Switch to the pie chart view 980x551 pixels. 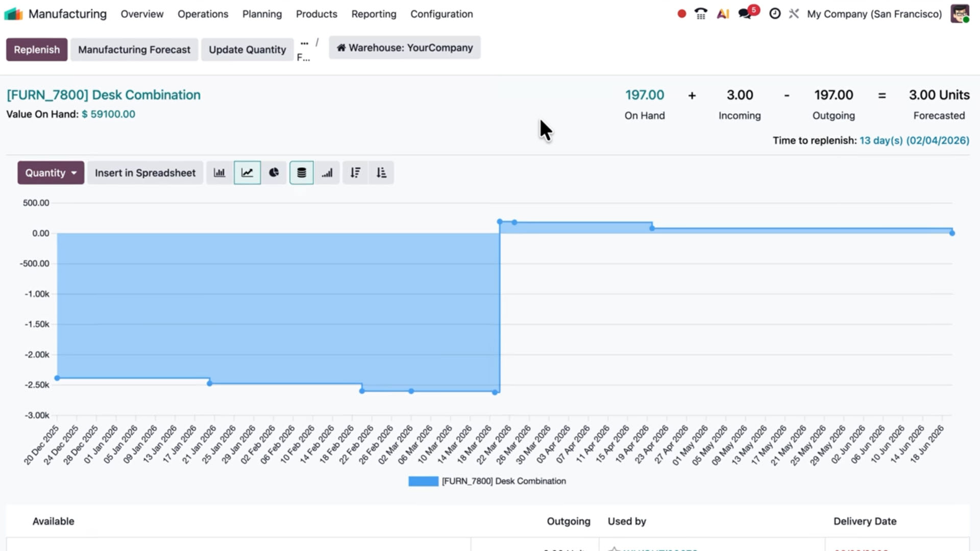click(274, 172)
